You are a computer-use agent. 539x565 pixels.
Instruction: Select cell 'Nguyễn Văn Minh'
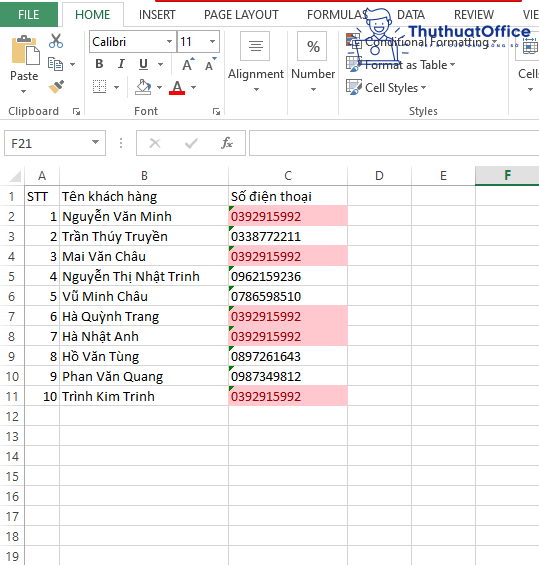pos(144,217)
